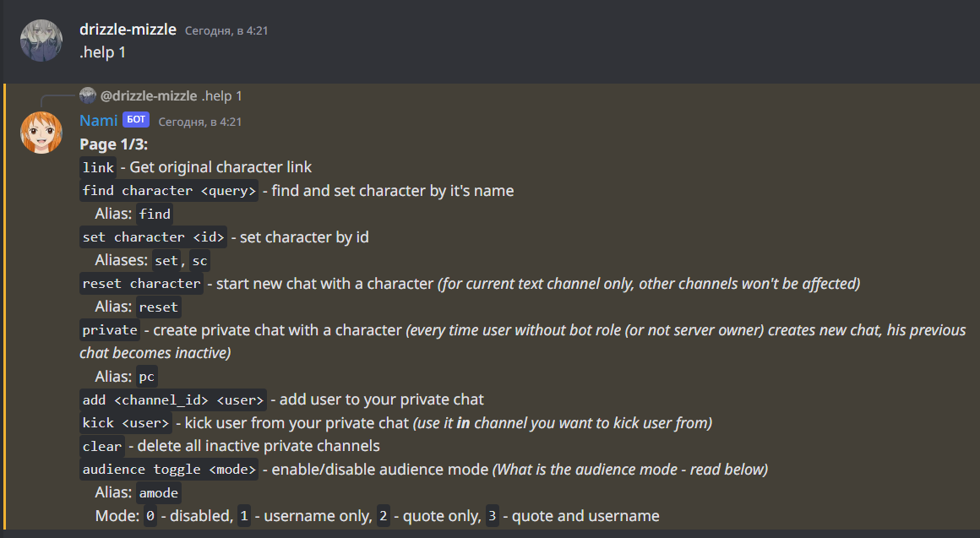
Task: Click the drizzle-mizzle username
Action: 128,29
